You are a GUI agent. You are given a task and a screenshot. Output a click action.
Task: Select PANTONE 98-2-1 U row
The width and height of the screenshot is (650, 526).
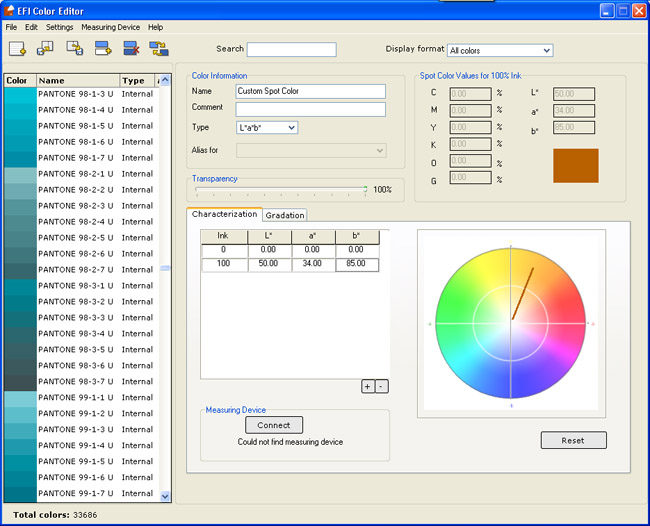tap(82, 174)
